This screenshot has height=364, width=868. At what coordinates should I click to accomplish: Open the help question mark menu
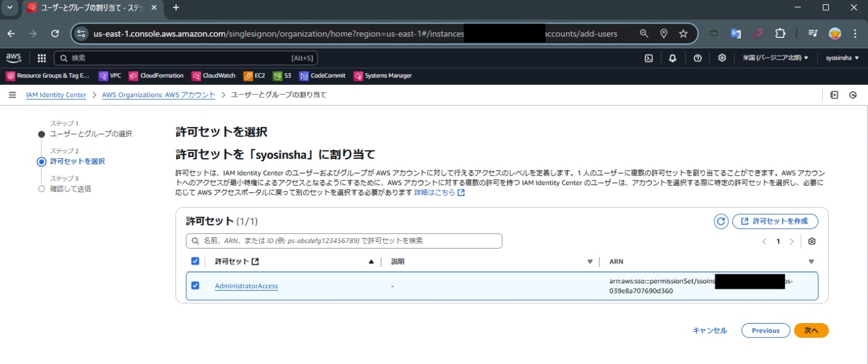pyautogui.click(x=697, y=58)
